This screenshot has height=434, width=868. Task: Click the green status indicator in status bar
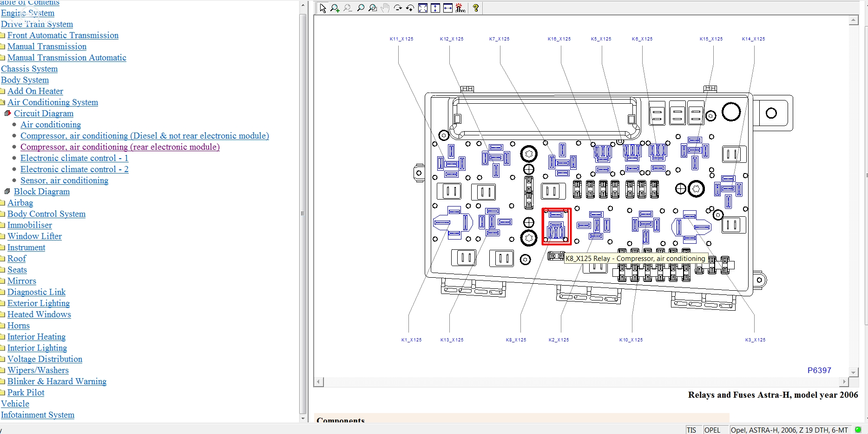[x=858, y=430]
